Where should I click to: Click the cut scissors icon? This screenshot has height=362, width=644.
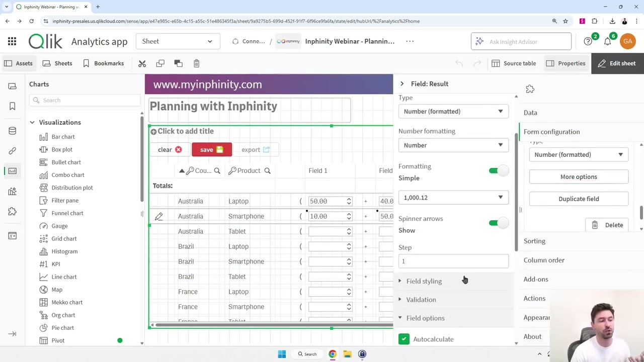coord(142,63)
